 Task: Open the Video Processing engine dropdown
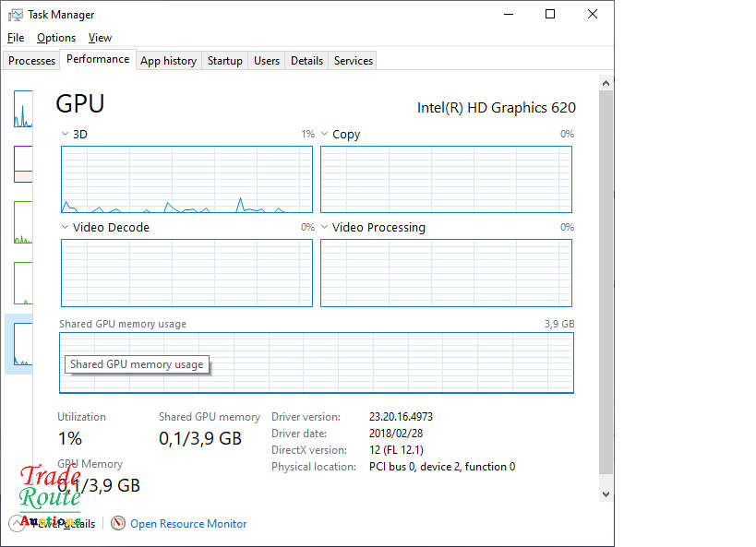[x=325, y=227]
